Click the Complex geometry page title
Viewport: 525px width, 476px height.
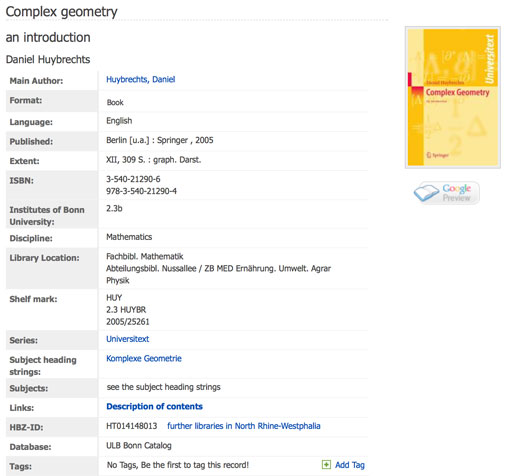62,12
